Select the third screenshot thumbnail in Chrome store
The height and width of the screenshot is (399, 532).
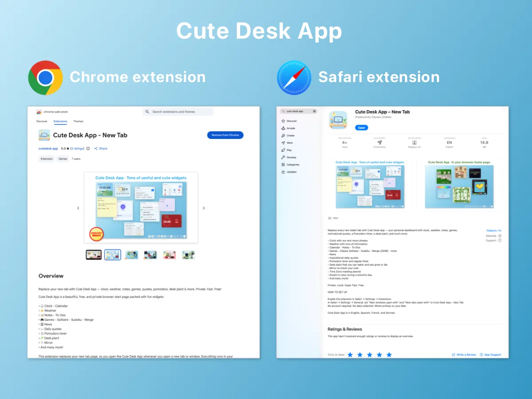pyautogui.click(x=132, y=255)
